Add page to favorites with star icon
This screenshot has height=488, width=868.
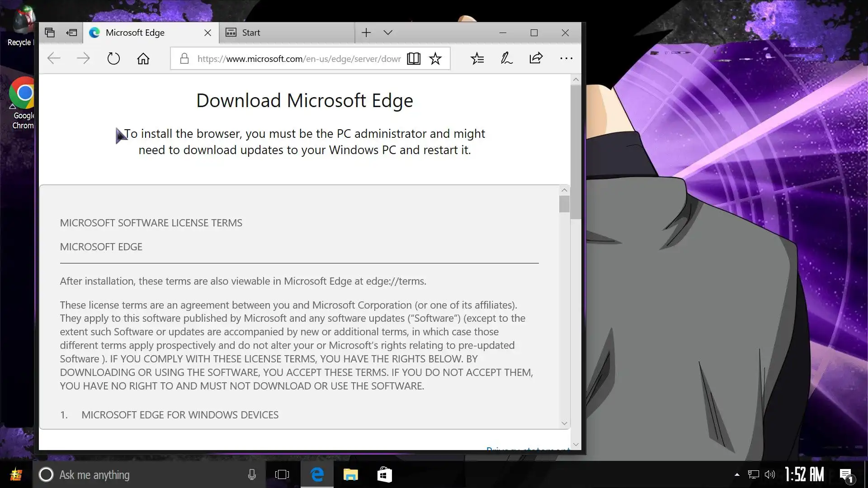click(x=435, y=59)
